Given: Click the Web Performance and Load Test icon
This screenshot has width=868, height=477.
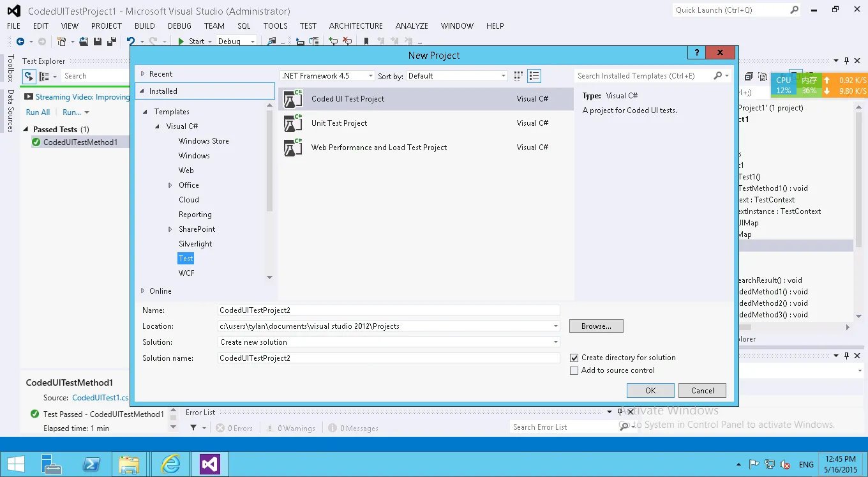Looking at the screenshot, I should click(x=293, y=148).
